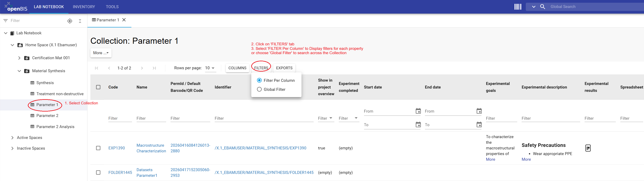This screenshot has height=181, width=644.
Task: Check the EXP1390 row checkbox
Action: pyautogui.click(x=98, y=148)
